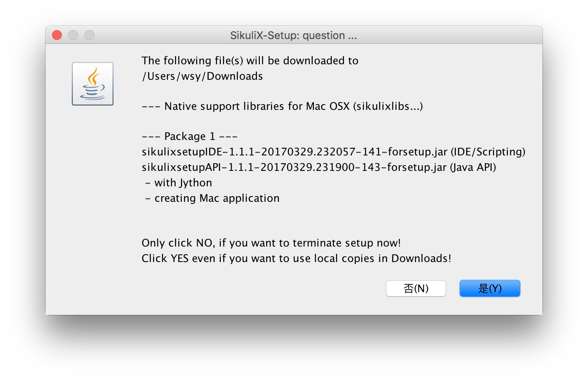Viewport: 588px width, 380px height.
Task: Click "The following file(s) will be downloaded" line
Action: (250, 61)
